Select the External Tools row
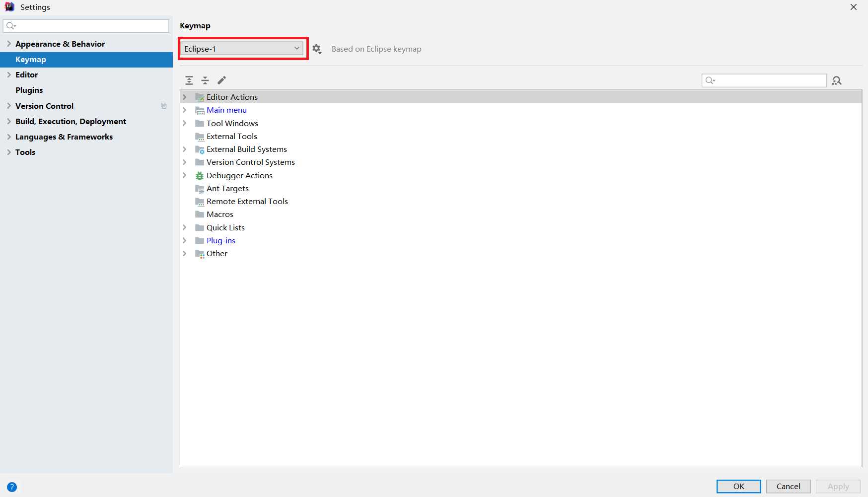Viewport: 868px width, 497px height. point(521,136)
